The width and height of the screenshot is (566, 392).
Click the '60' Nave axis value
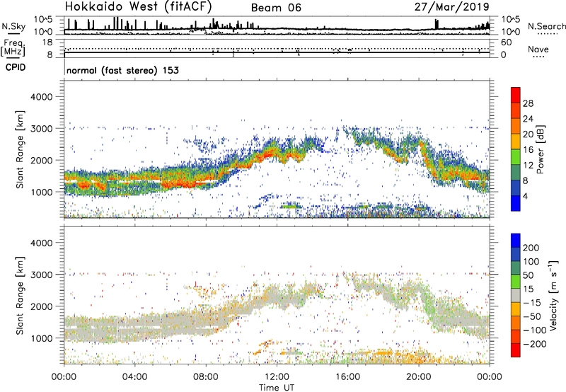click(x=507, y=42)
